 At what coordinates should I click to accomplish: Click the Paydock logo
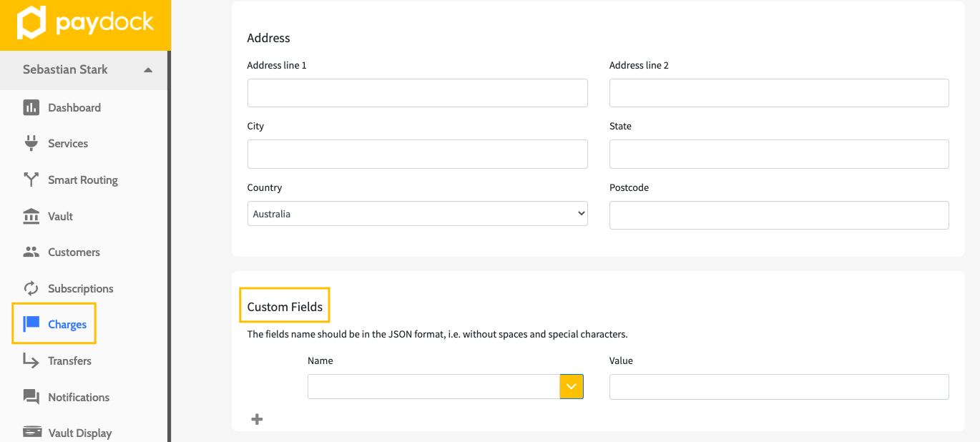(x=85, y=24)
